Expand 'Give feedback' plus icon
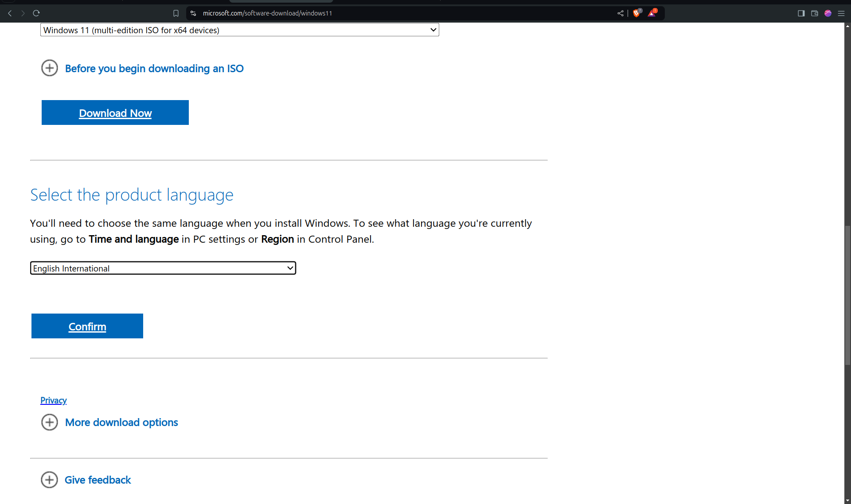 pos(50,480)
